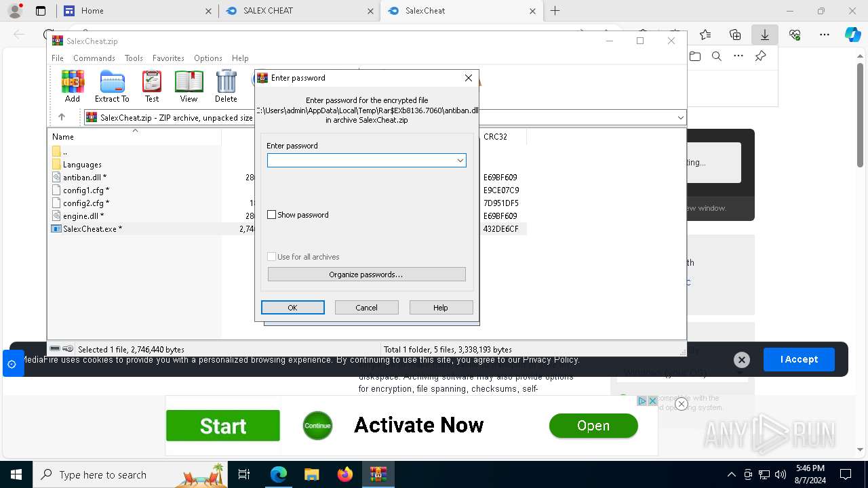The image size is (868, 488).
Task: Open Edge favorites star icon
Action: click(x=705, y=35)
